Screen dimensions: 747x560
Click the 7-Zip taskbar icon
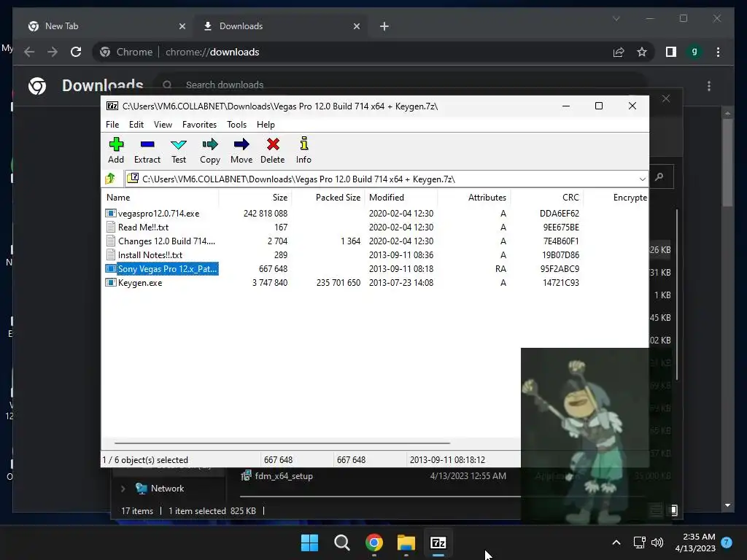click(438, 542)
